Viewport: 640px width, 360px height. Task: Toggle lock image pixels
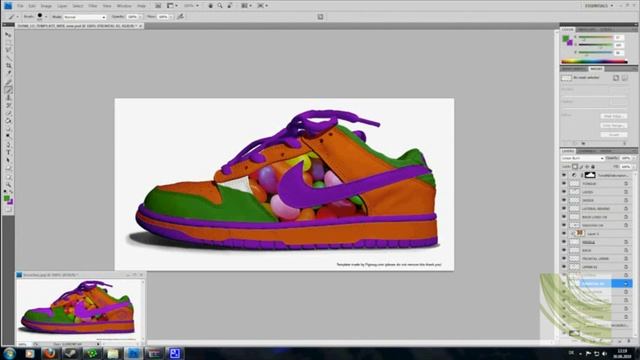(581, 167)
